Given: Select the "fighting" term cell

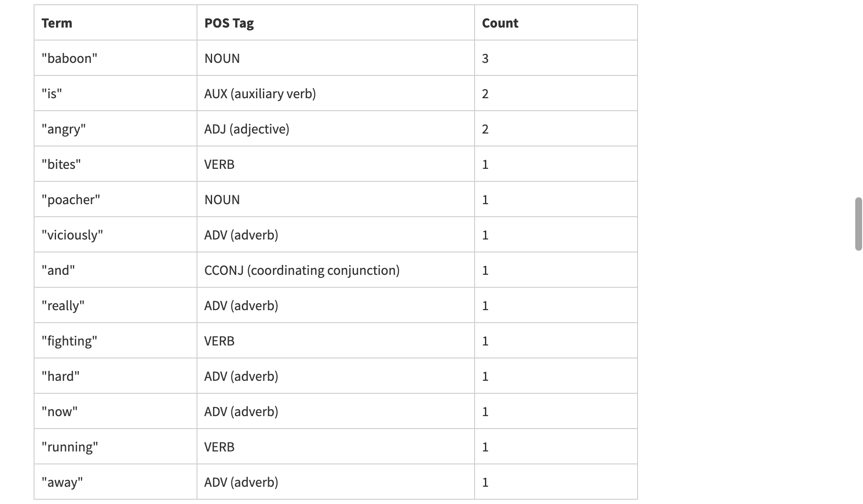Looking at the screenshot, I should click(x=69, y=341).
